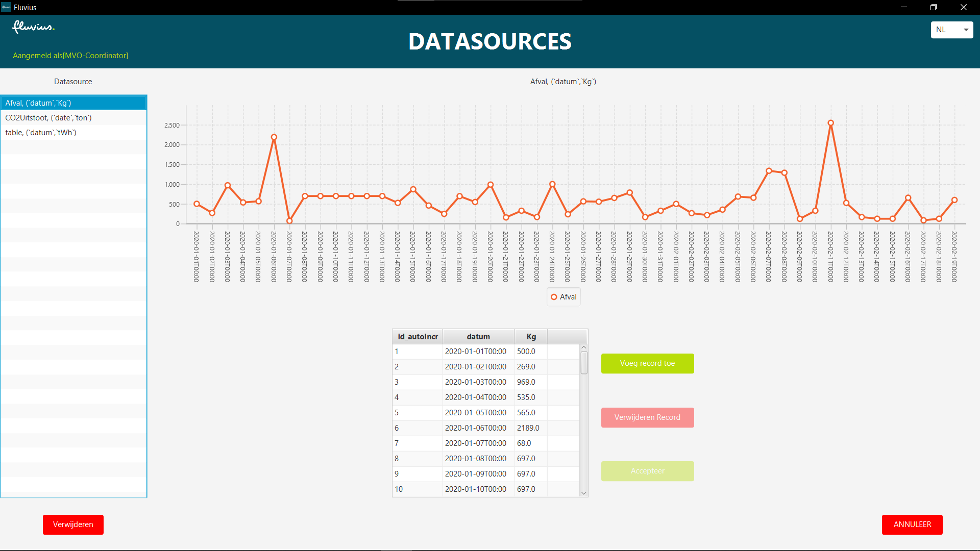Click the Afval legend marker below chart

554,297
